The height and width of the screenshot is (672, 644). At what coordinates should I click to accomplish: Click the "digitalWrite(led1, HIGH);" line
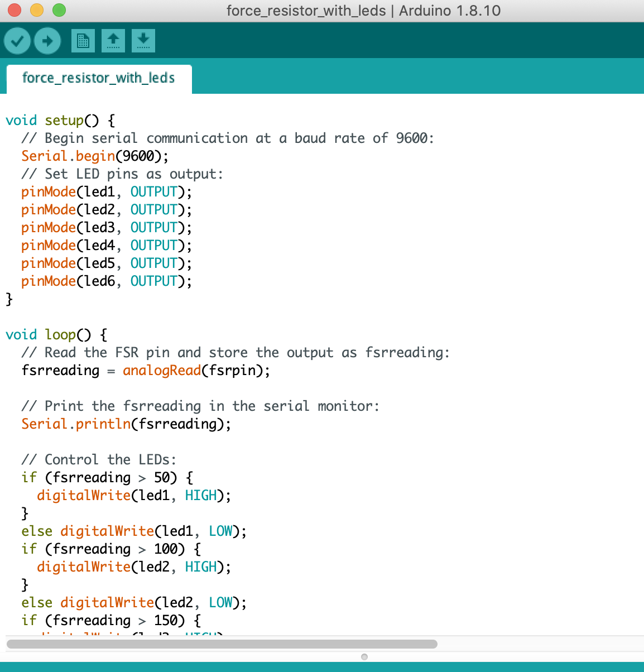pyautogui.click(x=134, y=496)
